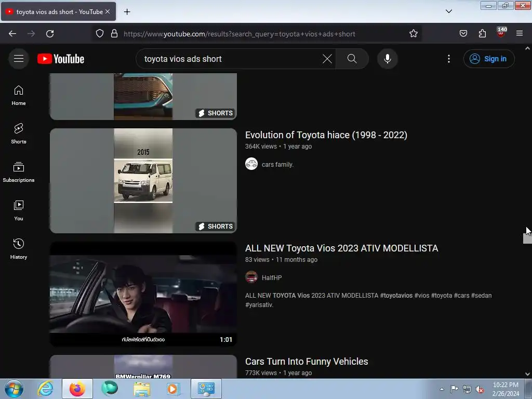Click the browser Back arrow

(x=12, y=34)
